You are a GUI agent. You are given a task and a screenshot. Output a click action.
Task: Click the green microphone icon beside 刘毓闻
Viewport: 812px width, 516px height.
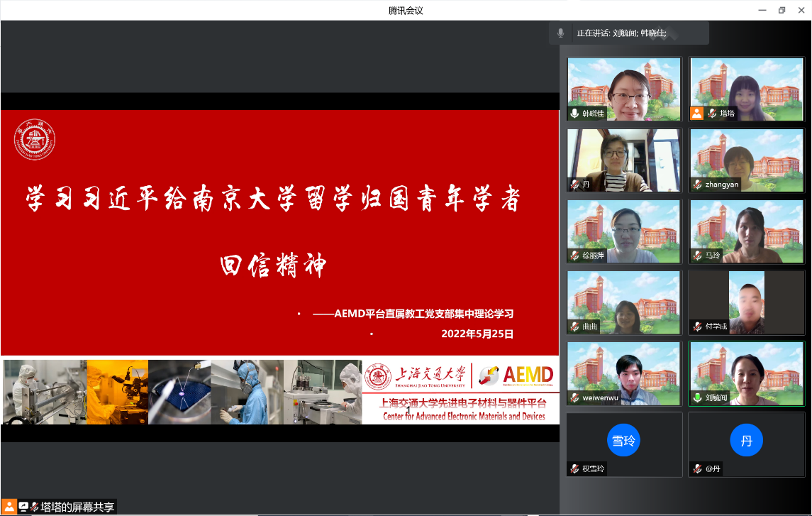click(698, 397)
